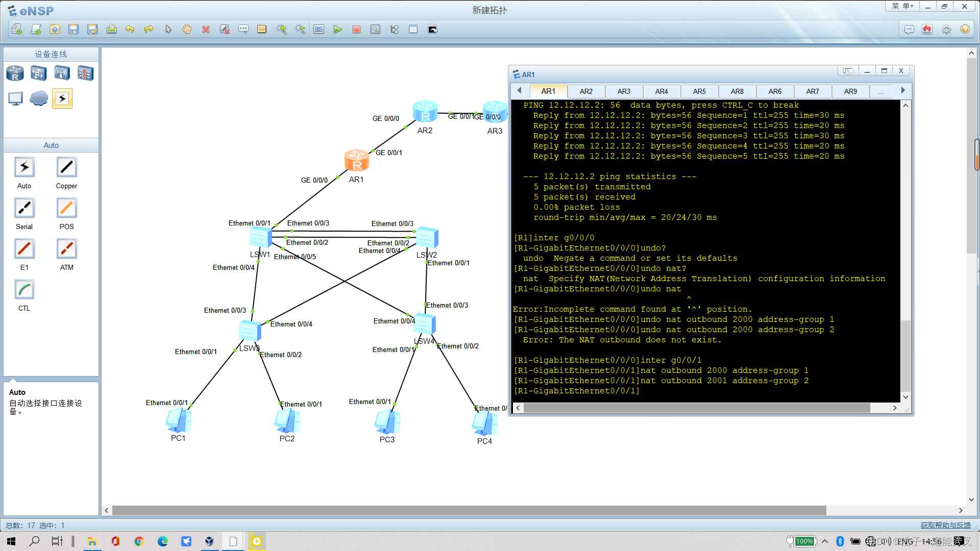Select the Cloud device category icon
Screen dimensions: 980x551
point(38,98)
